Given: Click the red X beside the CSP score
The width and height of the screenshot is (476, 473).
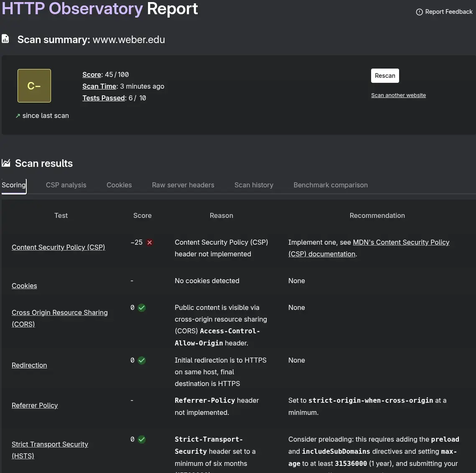Looking at the screenshot, I should (x=149, y=242).
